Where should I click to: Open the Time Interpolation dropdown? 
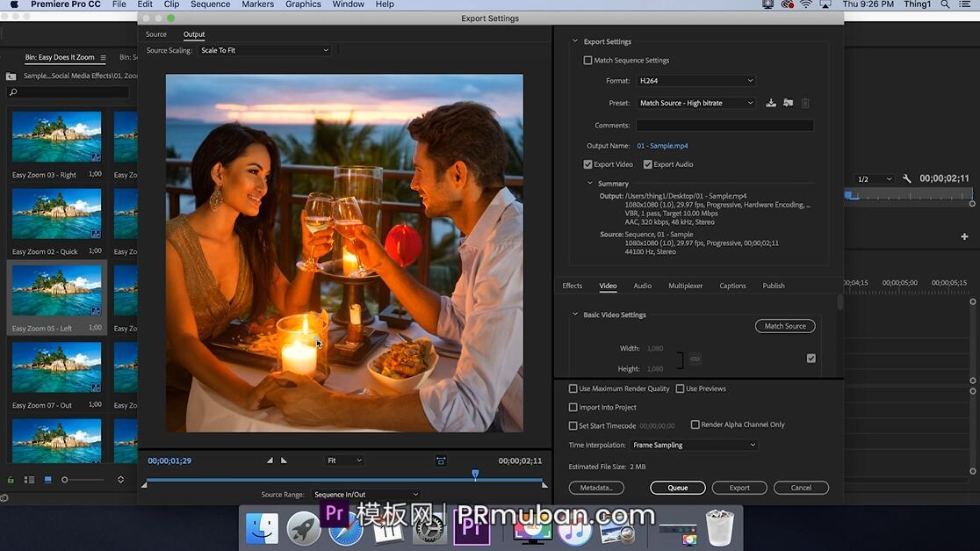[694, 446]
